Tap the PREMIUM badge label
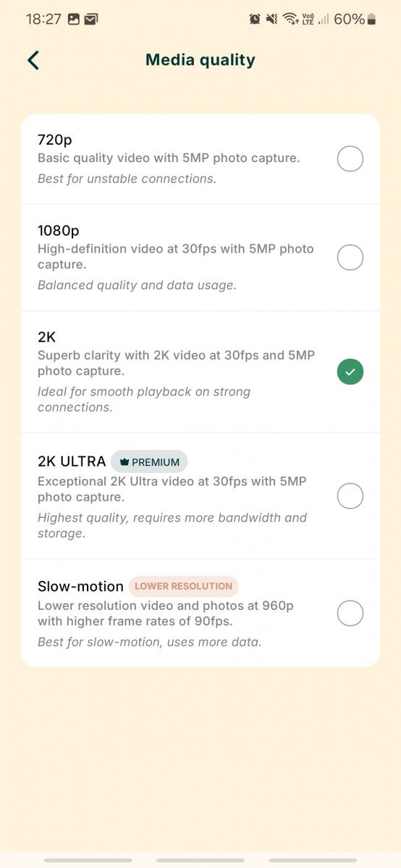 [156, 462]
